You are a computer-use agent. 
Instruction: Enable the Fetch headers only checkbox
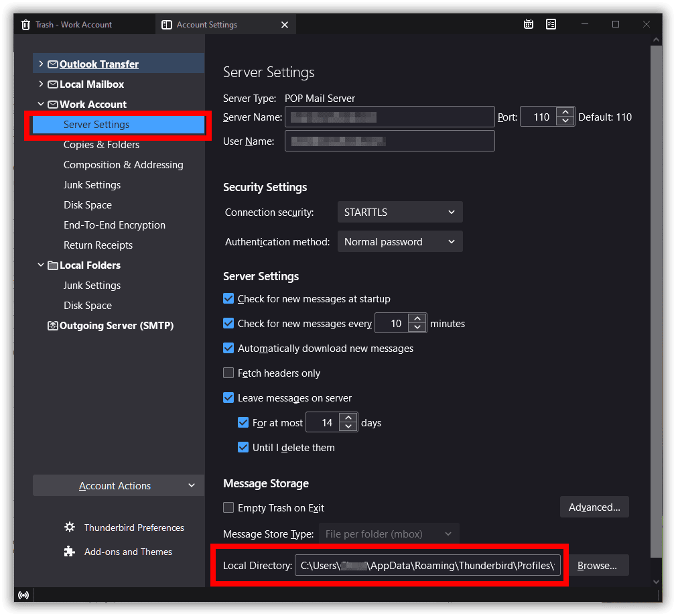click(x=228, y=373)
